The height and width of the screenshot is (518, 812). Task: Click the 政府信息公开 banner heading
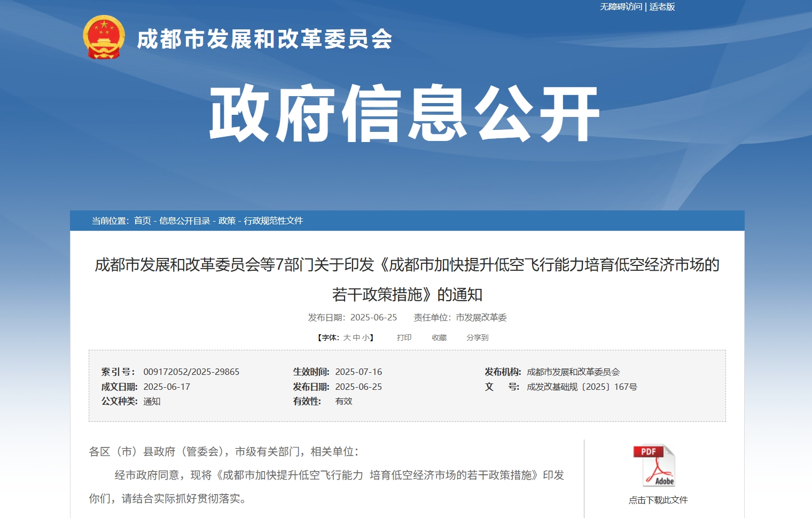(x=404, y=113)
